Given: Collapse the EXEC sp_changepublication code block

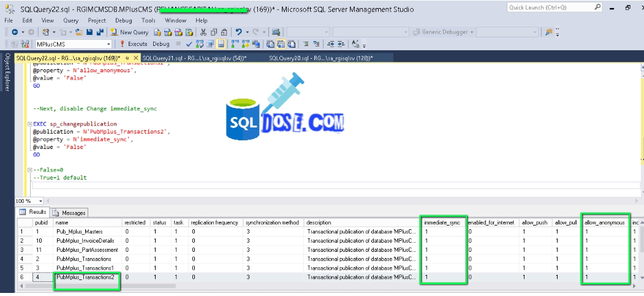Looking at the screenshot, I should (x=29, y=124).
